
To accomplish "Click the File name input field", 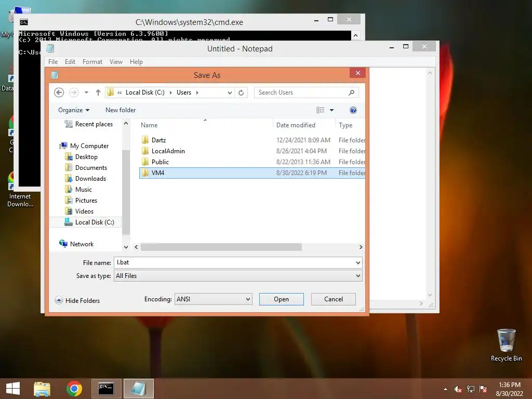I will [x=234, y=262].
